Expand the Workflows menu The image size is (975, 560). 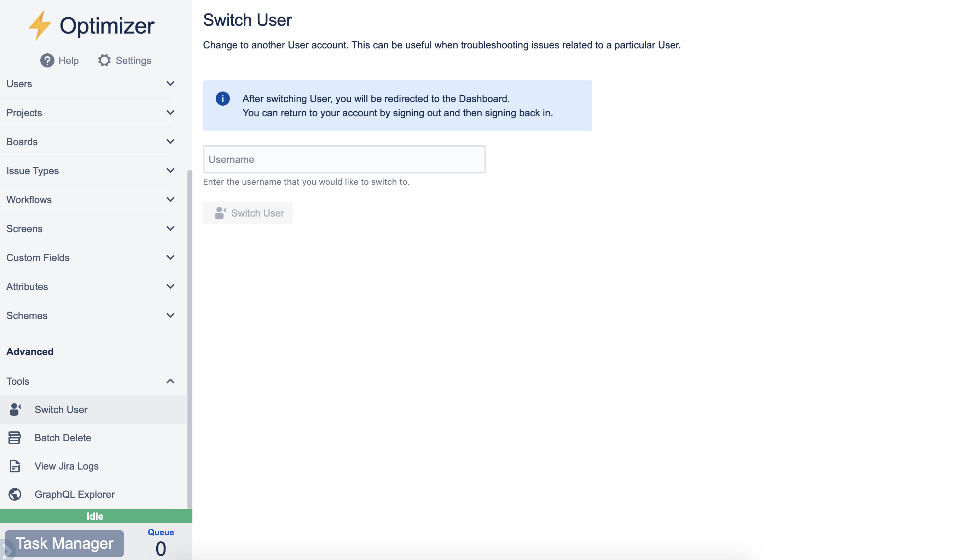(170, 200)
